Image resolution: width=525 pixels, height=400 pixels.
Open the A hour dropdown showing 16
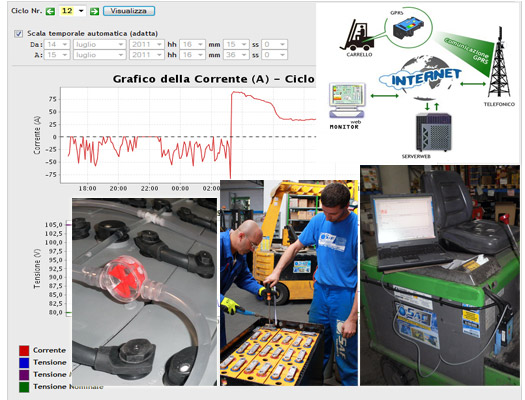192,55
